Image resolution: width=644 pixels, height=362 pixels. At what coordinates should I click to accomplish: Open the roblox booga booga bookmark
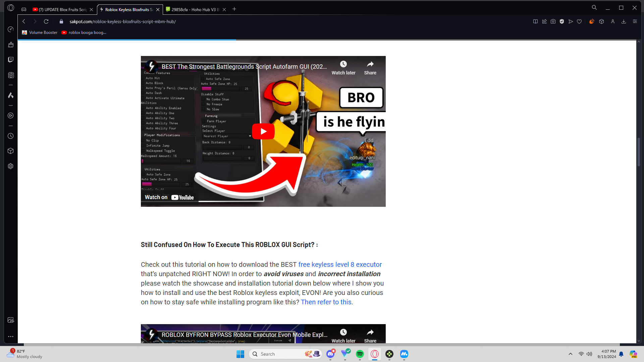[x=84, y=33]
